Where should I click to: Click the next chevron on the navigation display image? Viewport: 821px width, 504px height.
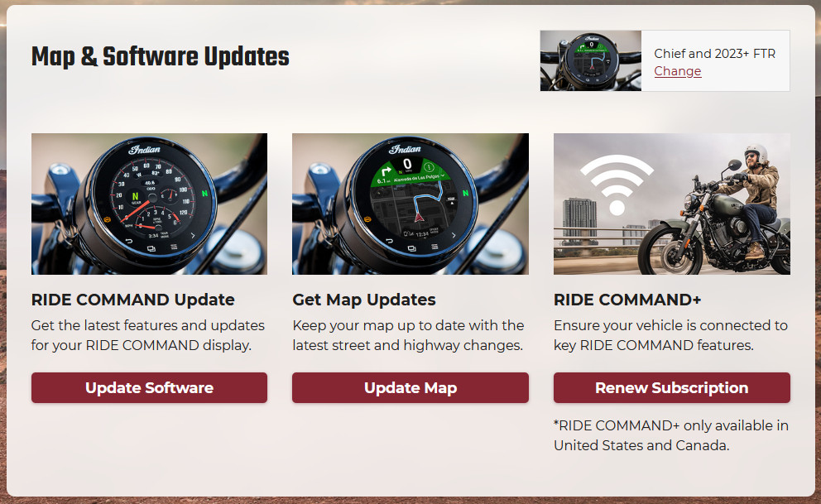click(x=454, y=235)
